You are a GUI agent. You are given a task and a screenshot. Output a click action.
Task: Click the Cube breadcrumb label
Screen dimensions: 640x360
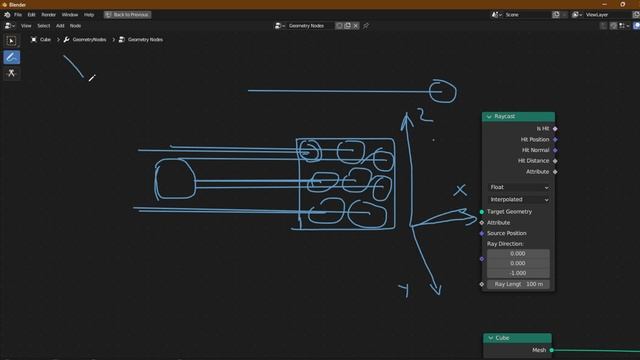pyautogui.click(x=45, y=40)
